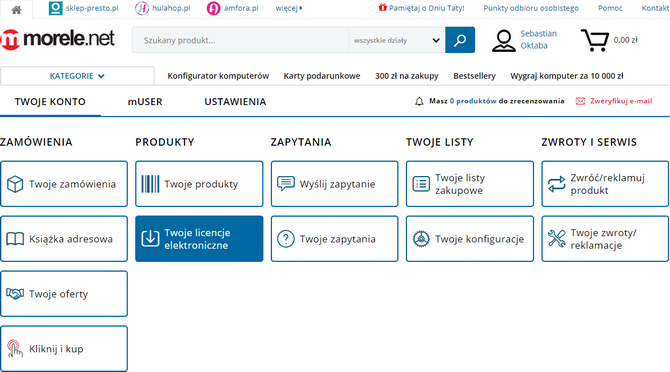Click the Twoje oferty label

coord(59,294)
